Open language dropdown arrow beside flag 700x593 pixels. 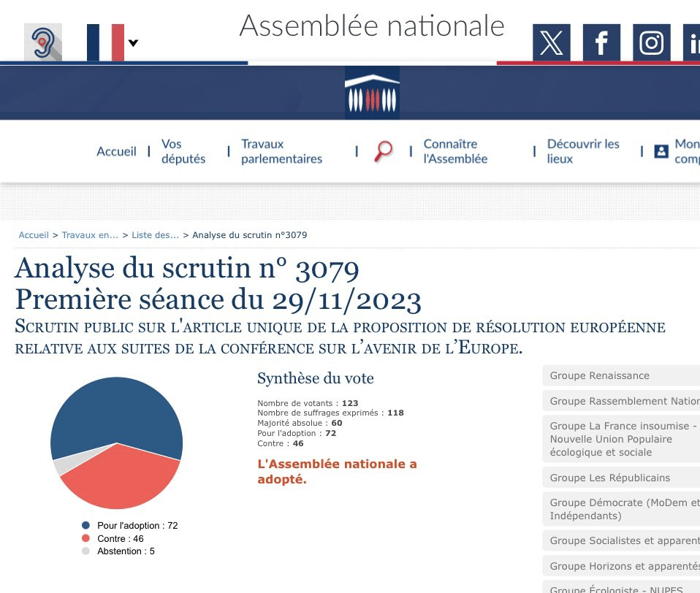133,43
